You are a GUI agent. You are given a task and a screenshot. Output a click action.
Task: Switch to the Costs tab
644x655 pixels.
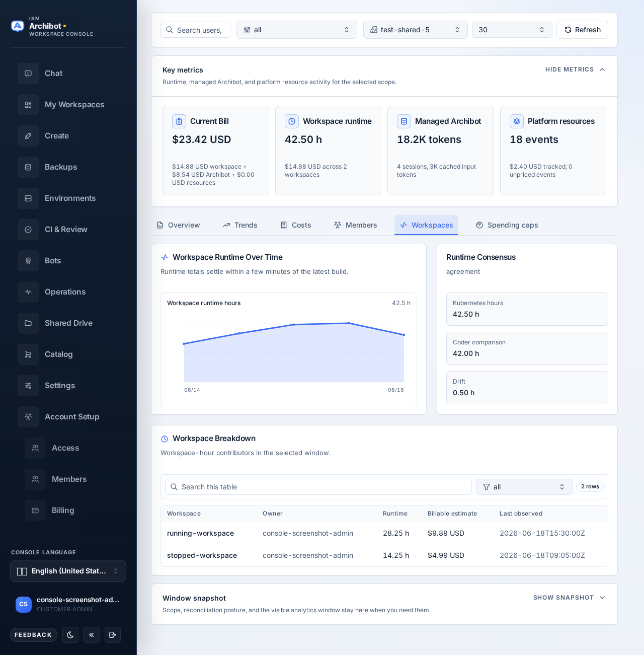pos(296,225)
